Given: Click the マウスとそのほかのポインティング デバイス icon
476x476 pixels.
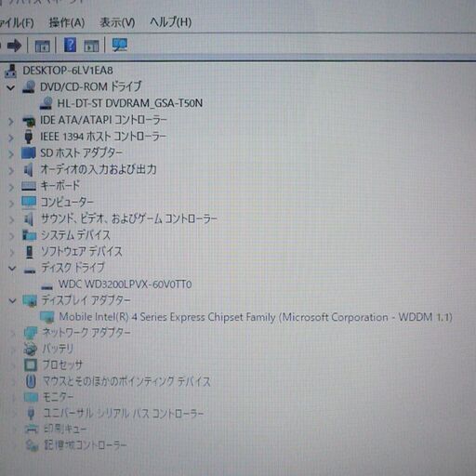Looking at the screenshot, I should point(31,381).
